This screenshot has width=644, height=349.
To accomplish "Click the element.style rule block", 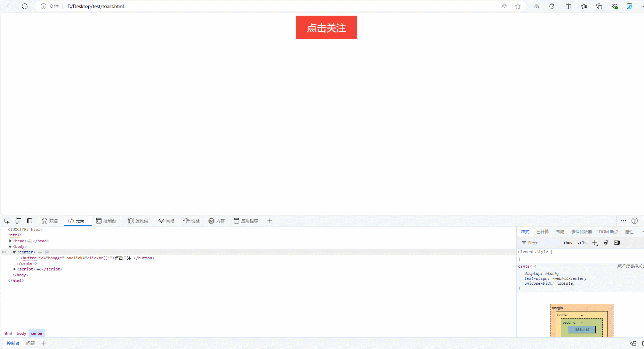I will [x=580, y=255].
